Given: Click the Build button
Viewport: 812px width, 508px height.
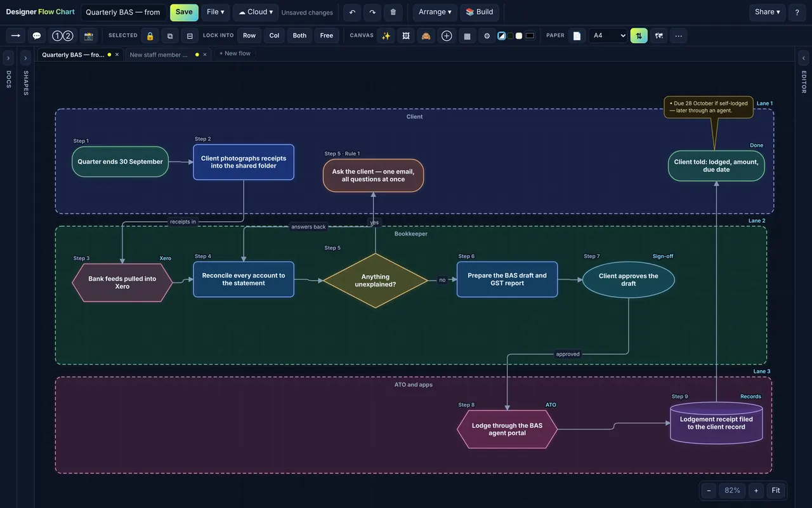Looking at the screenshot, I should pyautogui.click(x=480, y=12).
